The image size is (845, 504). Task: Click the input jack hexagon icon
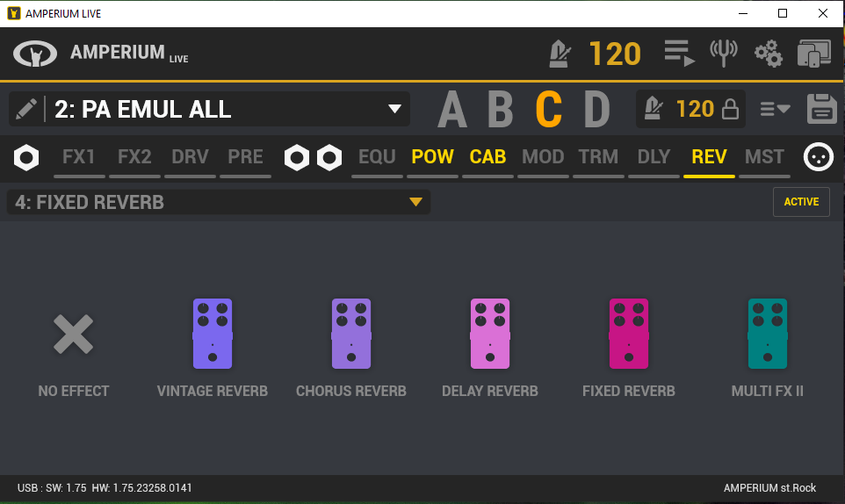(26, 158)
